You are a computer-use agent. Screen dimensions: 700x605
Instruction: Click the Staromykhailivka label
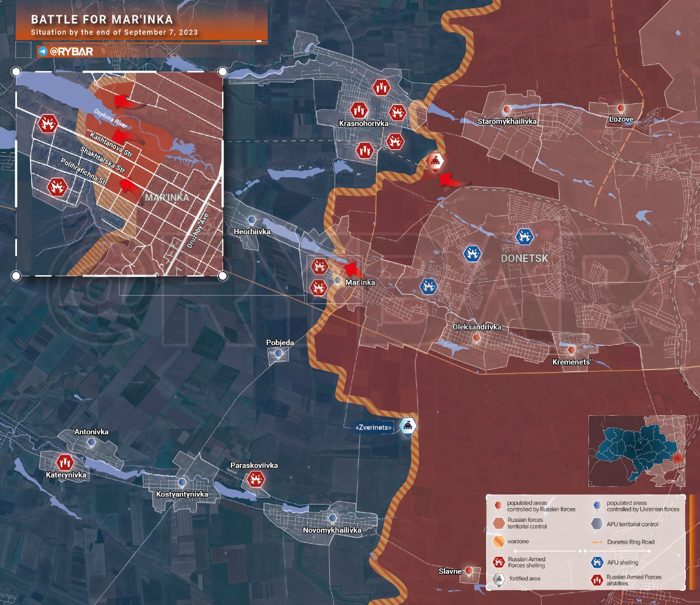click(507, 121)
